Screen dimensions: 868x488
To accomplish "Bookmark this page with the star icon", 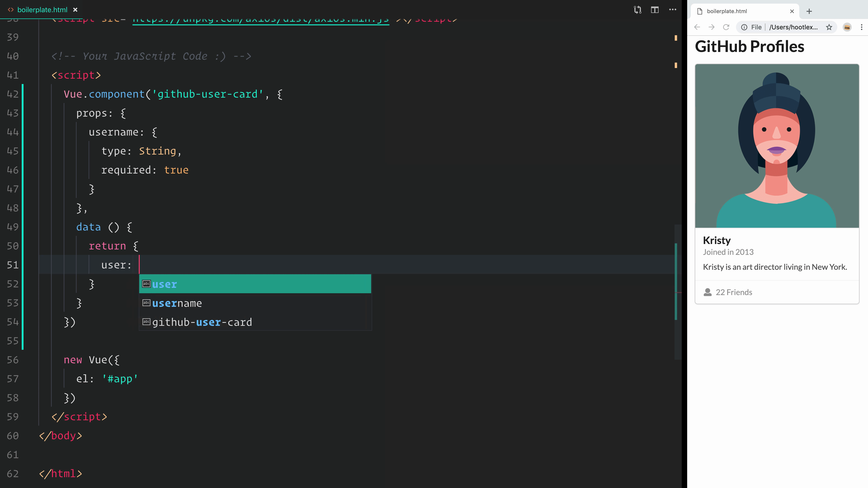I will point(829,27).
